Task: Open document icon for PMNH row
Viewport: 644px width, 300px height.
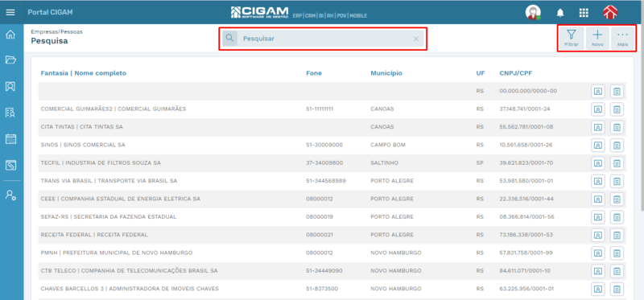Action: pyautogui.click(x=617, y=253)
